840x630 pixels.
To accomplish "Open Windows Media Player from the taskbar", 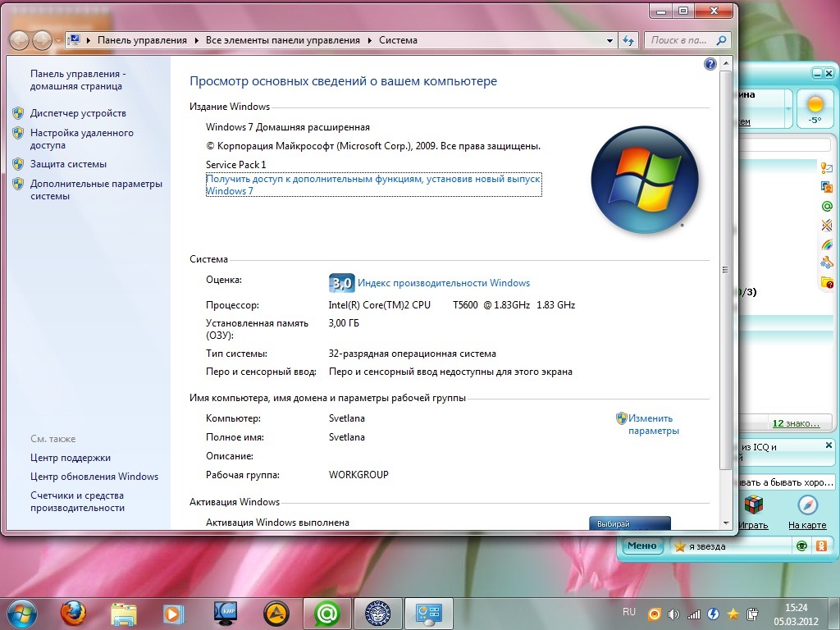I will click(174, 614).
